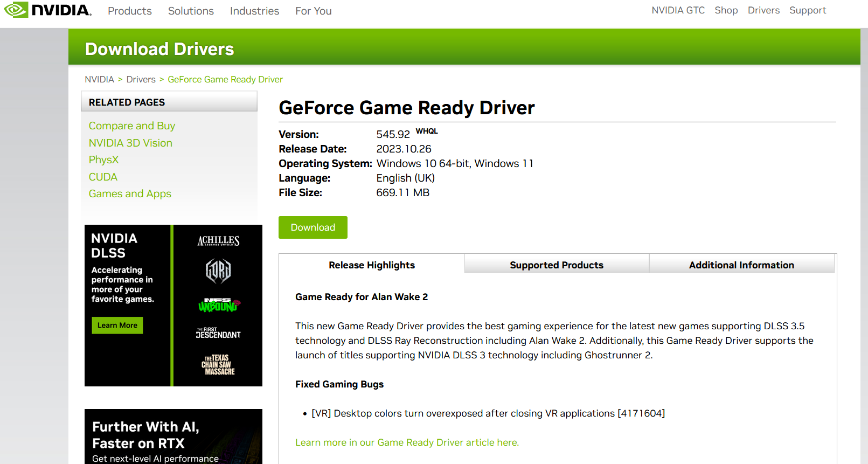Switch to the Additional Information tab

pyautogui.click(x=741, y=265)
